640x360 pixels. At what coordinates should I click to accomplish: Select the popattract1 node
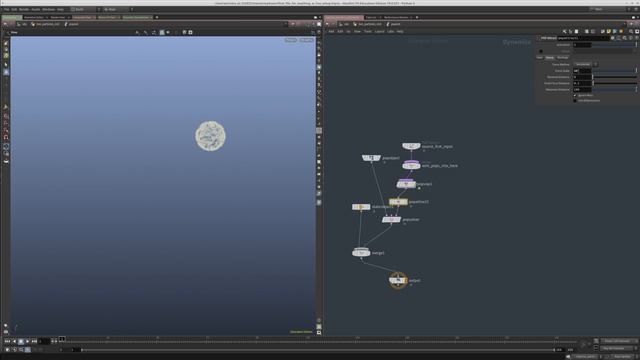tap(398, 202)
